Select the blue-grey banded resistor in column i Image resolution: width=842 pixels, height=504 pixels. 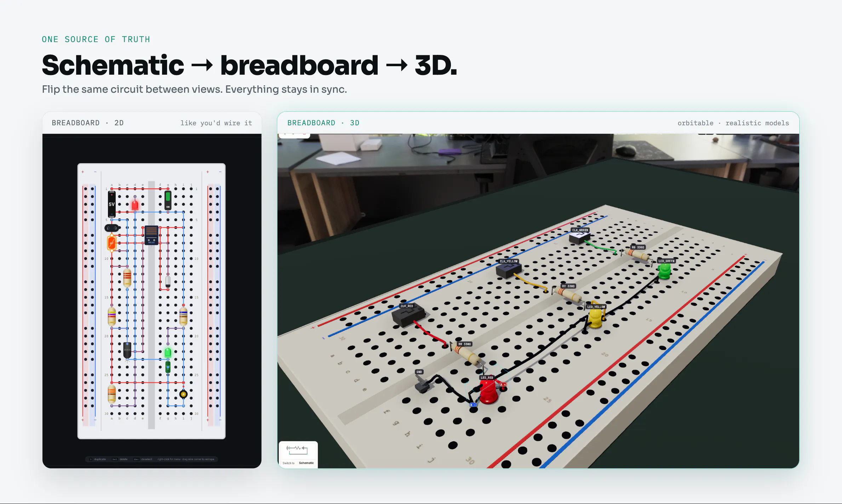click(183, 316)
